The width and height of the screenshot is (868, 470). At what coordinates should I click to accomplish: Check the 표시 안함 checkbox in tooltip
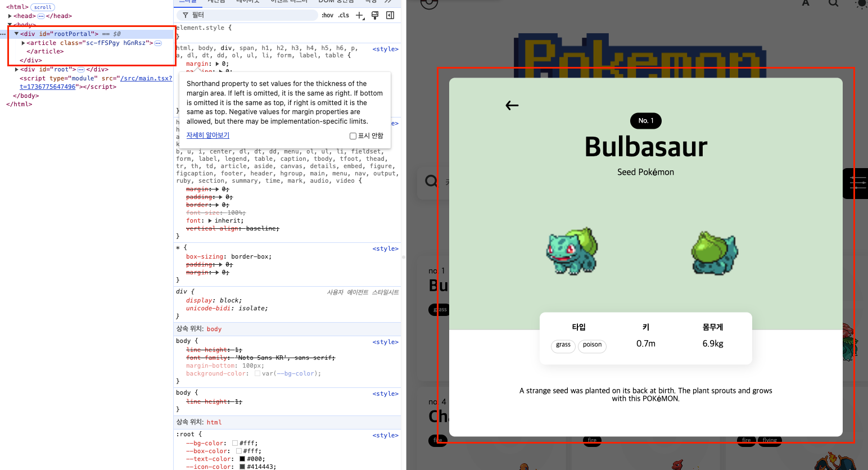point(353,136)
